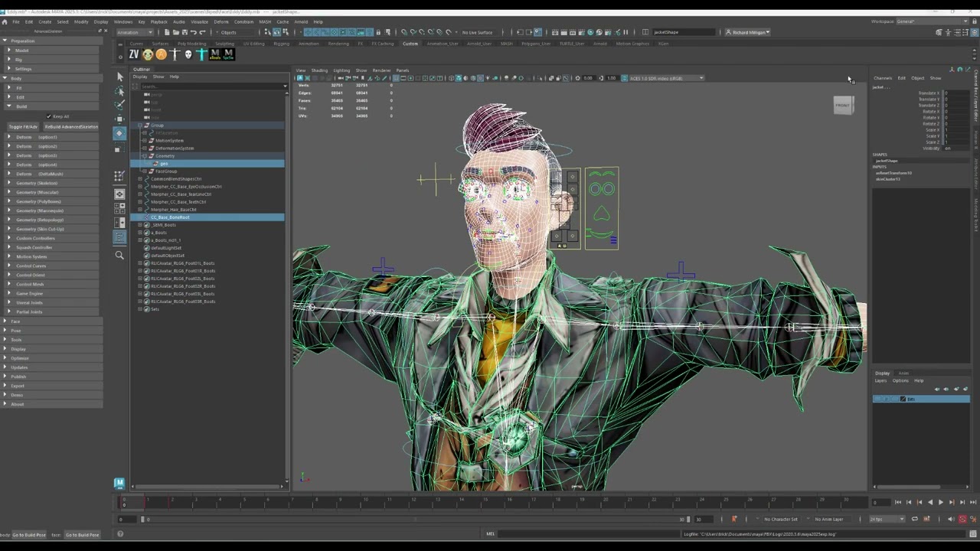Click the Translate X value field
Screen dimensions: 980x551
pos(957,93)
